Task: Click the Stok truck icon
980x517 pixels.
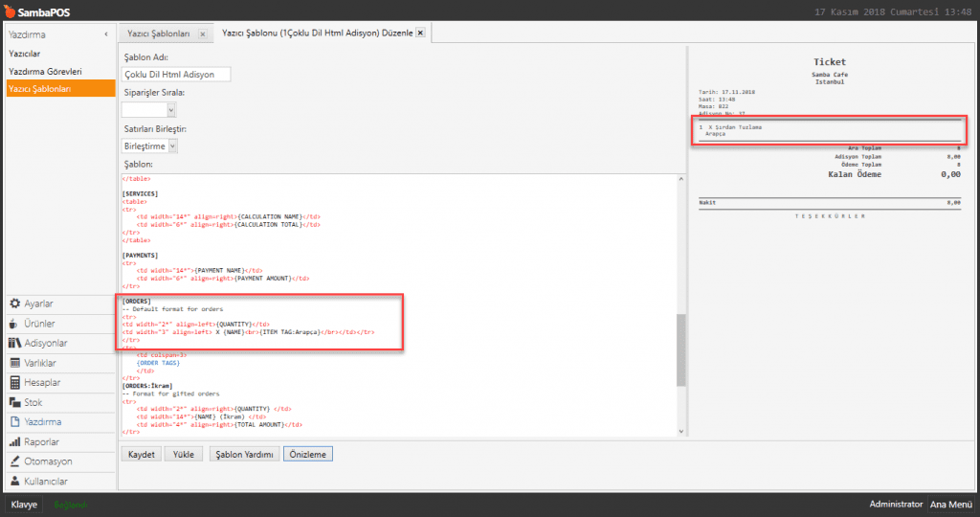Action: point(14,402)
